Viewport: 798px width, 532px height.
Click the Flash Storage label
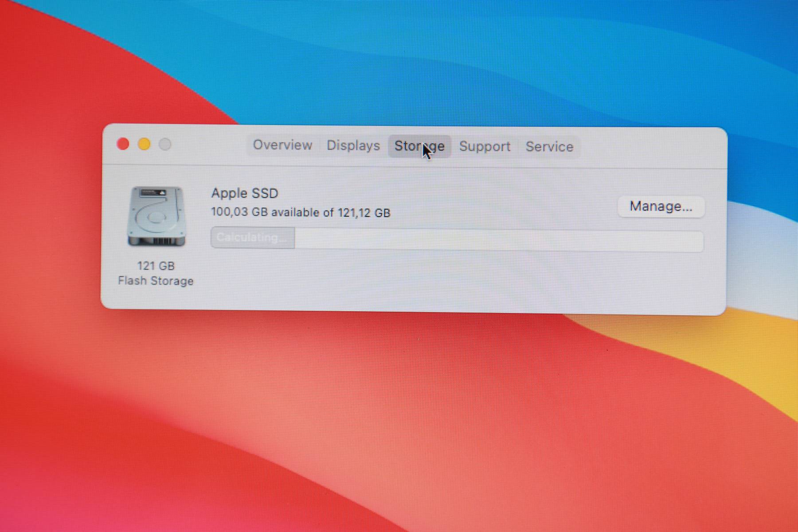[156, 281]
